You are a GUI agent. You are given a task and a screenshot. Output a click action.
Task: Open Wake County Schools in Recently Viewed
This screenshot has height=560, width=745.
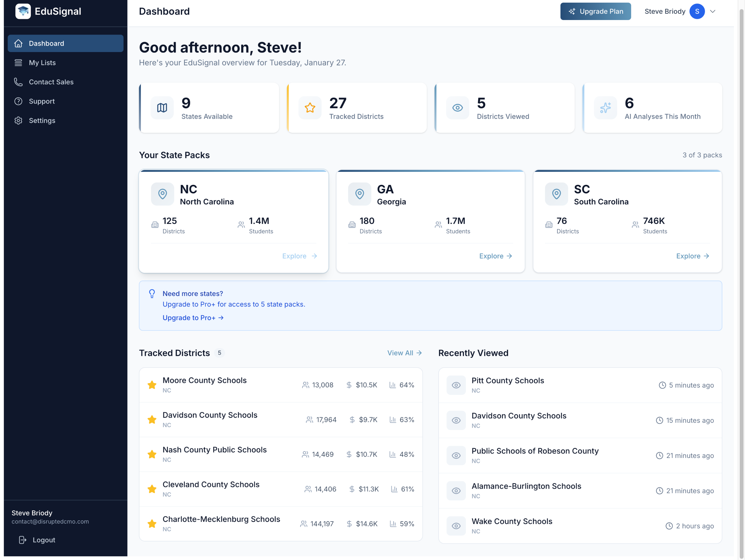tap(512, 521)
